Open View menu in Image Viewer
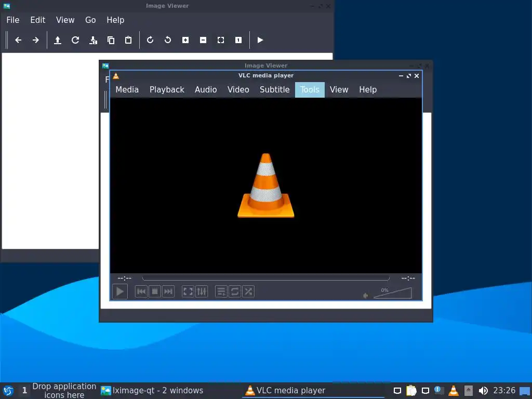The height and width of the screenshot is (399, 532). (x=65, y=20)
